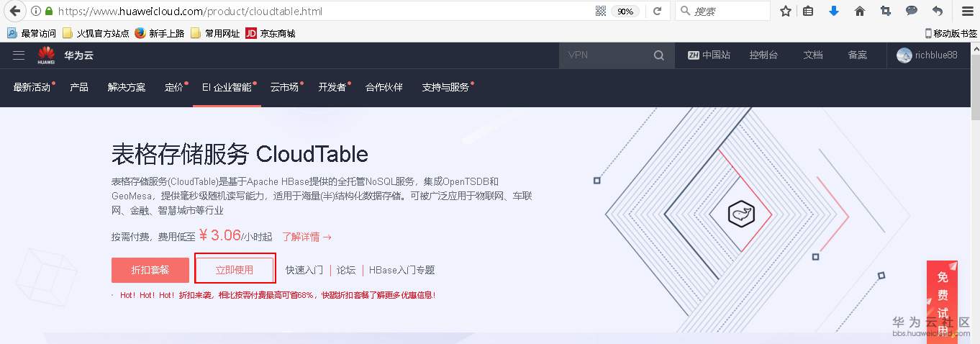Open the 常用网址 bookmark folder

(x=215, y=33)
